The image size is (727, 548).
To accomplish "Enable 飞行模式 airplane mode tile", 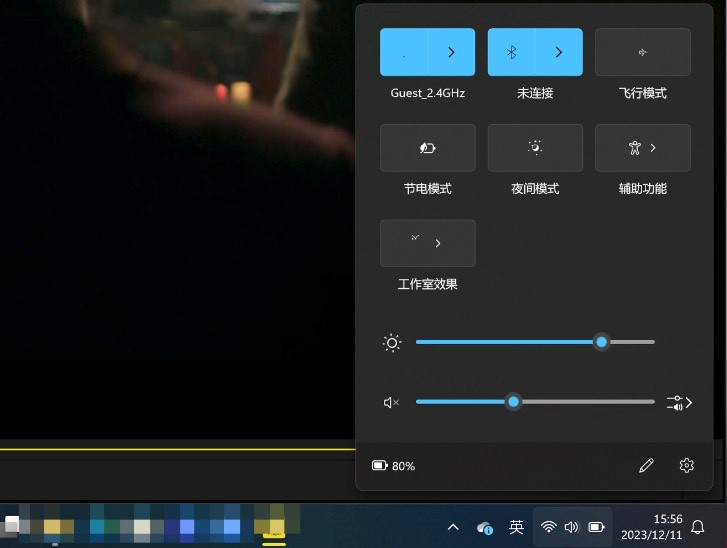I will tap(643, 52).
